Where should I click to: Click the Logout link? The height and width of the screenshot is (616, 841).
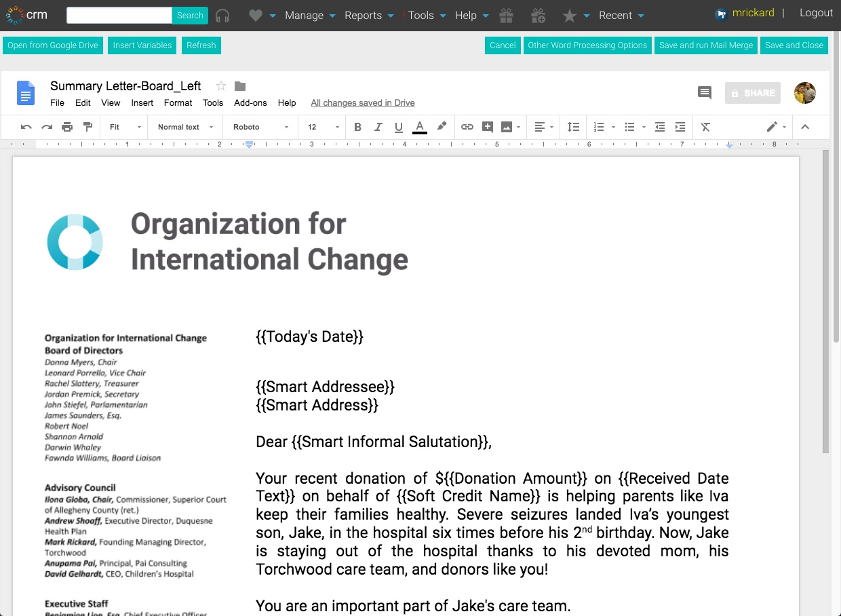pyautogui.click(x=816, y=13)
